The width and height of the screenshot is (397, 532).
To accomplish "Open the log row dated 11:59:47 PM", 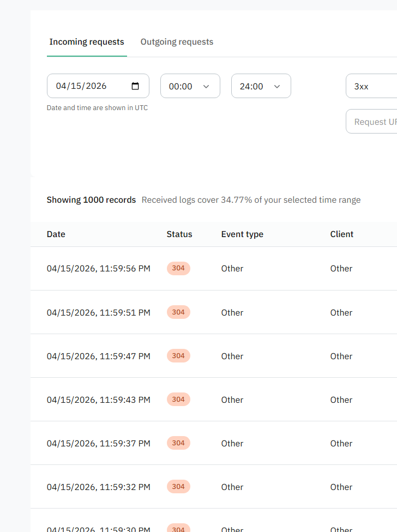I will 98,356.
